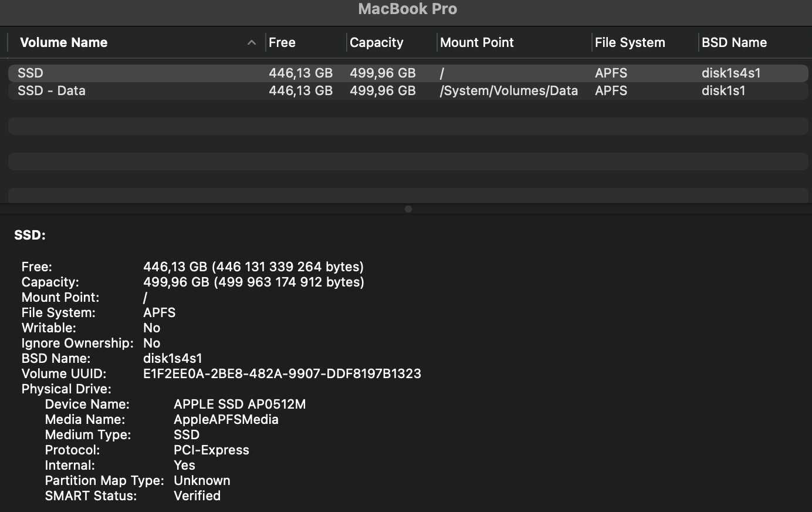
Task: Click Media Name value AppleAPFSMedia
Action: point(226,419)
